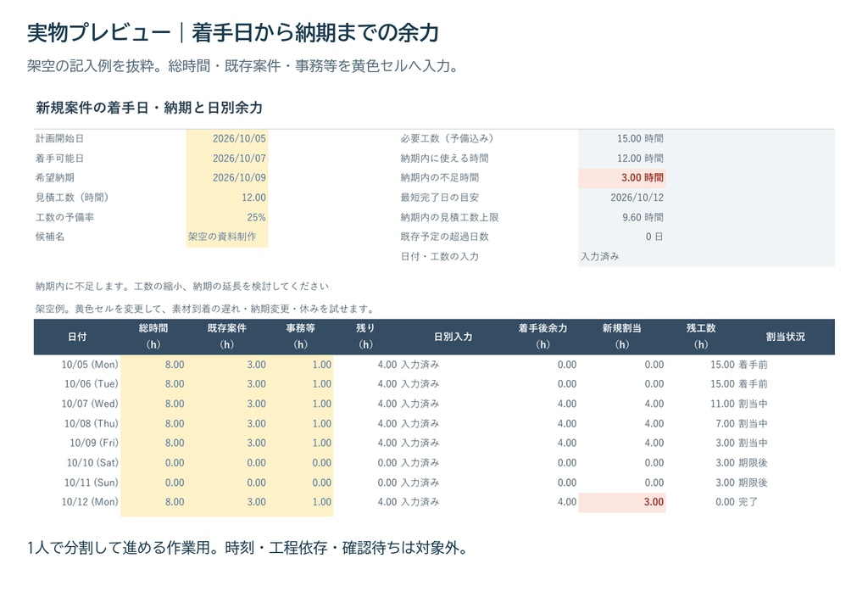
Task: Click 期限後 status in the 10/10 row
Action: tap(753, 463)
